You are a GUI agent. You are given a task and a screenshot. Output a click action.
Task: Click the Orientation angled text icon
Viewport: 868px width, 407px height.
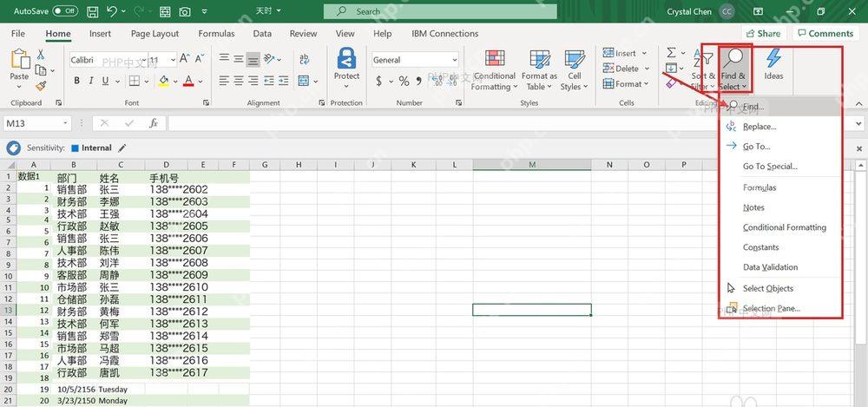pyautogui.click(x=268, y=59)
